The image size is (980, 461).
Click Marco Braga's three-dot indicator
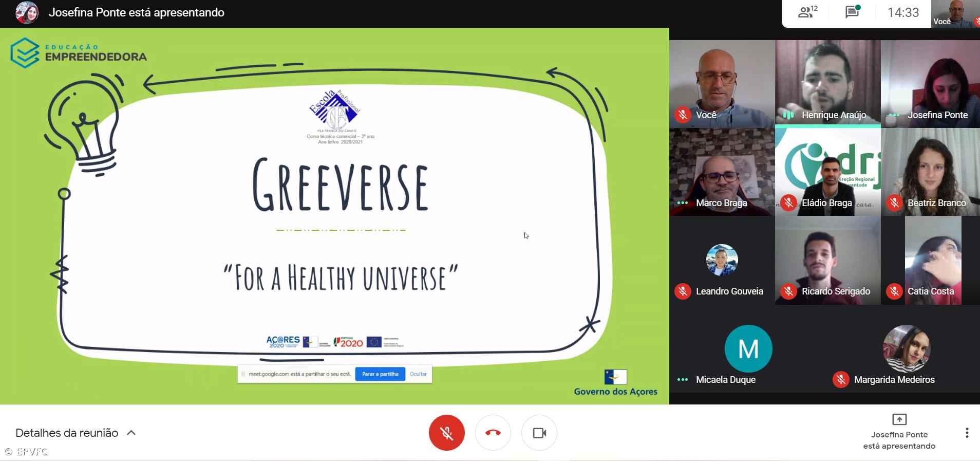click(x=683, y=203)
